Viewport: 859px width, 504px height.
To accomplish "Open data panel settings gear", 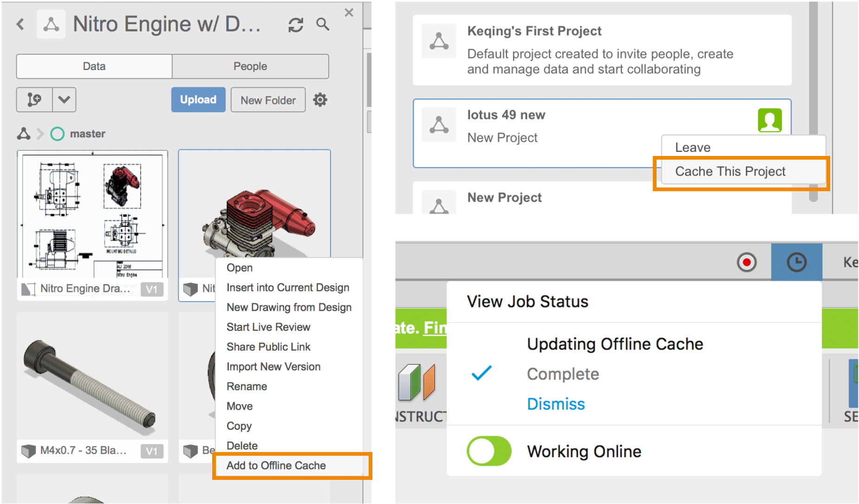I will [320, 100].
